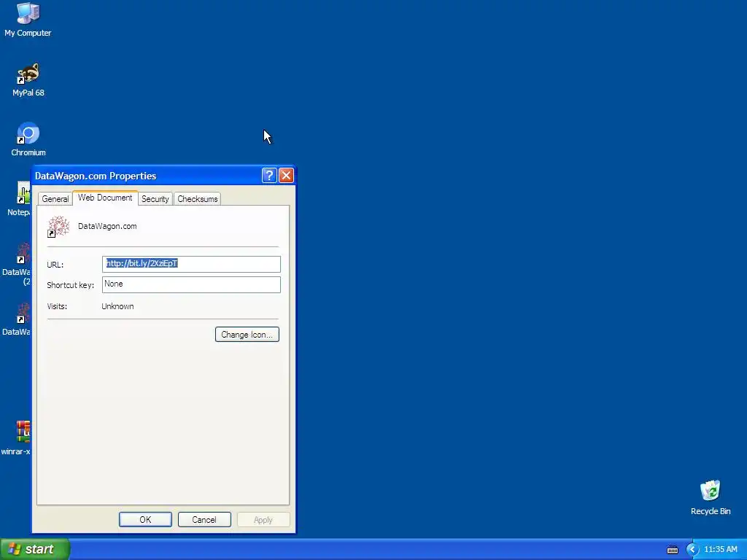Click the URL input field

pyautogui.click(x=191, y=264)
